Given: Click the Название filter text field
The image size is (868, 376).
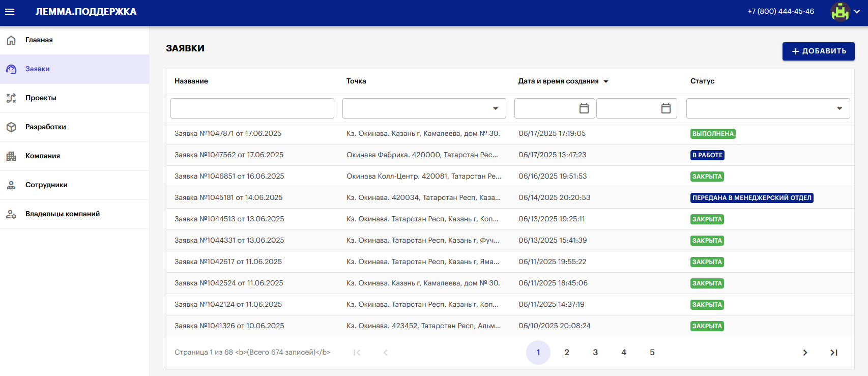Looking at the screenshot, I should coord(252,108).
